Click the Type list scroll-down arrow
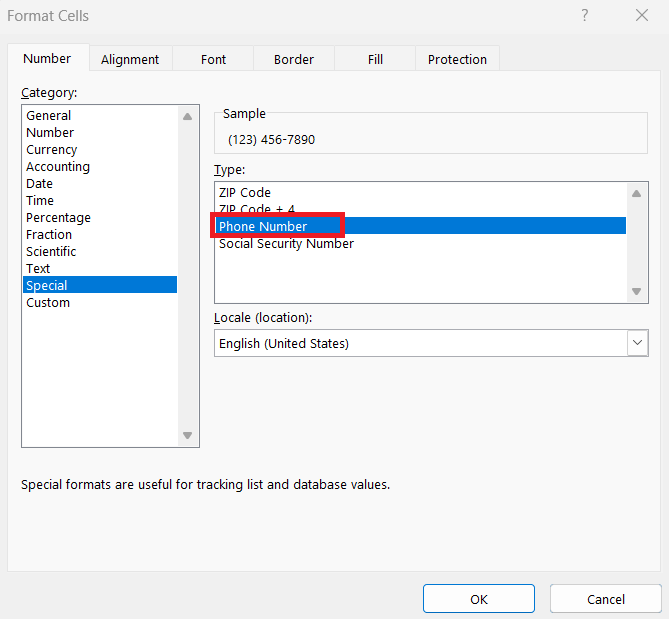The image size is (669, 619). coord(636,291)
